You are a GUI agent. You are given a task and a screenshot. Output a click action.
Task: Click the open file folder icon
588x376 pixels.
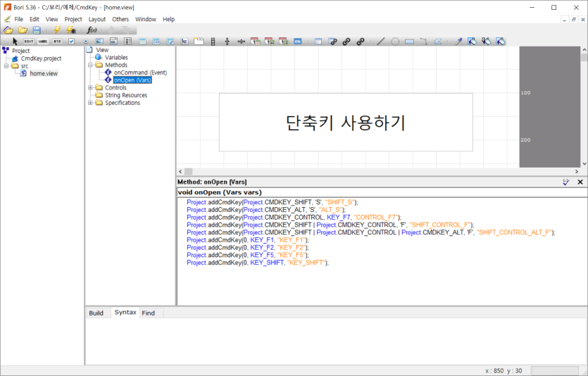tap(23, 30)
